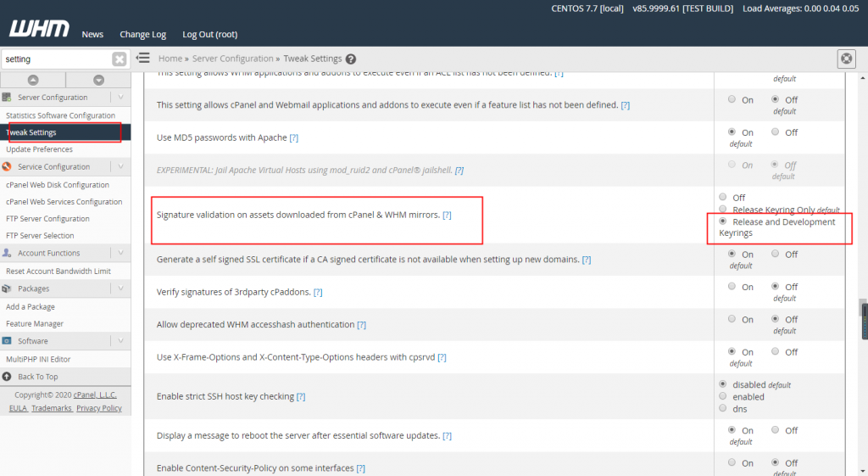Open FTP Server Selection sidebar item
This screenshot has width=868, height=476.
pyautogui.click(x=40, y=236)
